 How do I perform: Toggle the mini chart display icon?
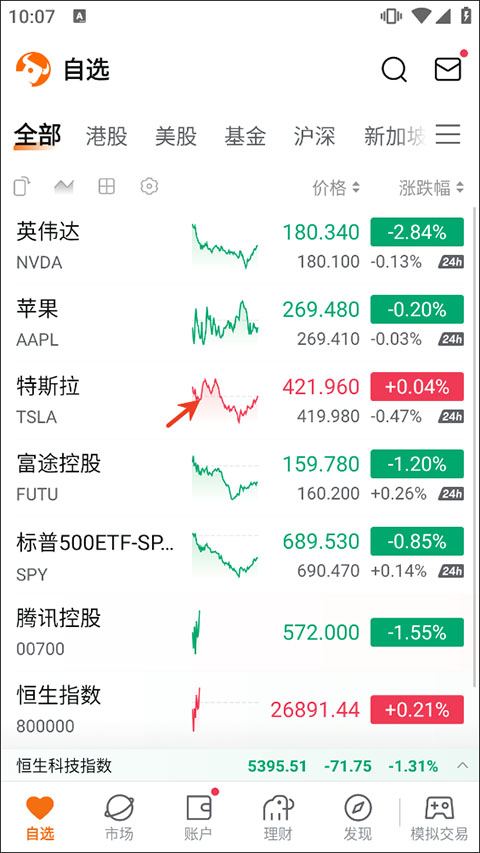coord(64,187)
